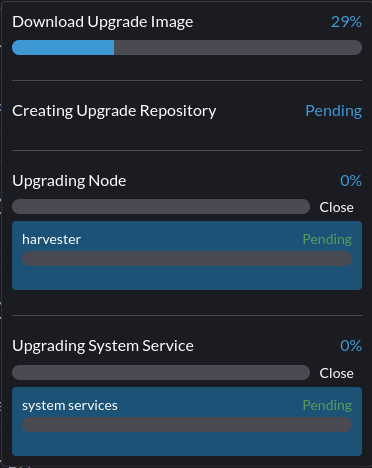Click the harvester node name

51,239
